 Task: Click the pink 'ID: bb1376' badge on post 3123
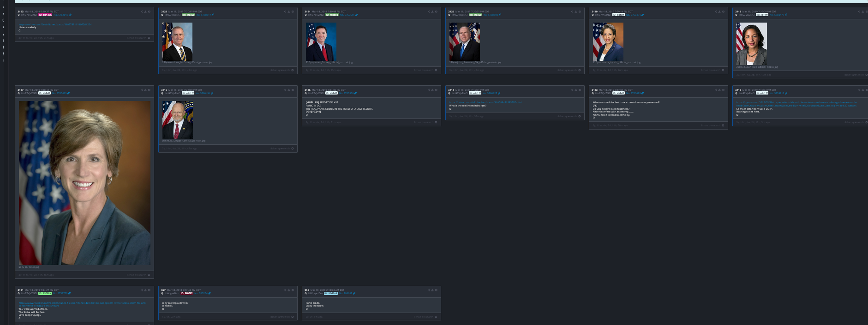click(x=45, y=15)
